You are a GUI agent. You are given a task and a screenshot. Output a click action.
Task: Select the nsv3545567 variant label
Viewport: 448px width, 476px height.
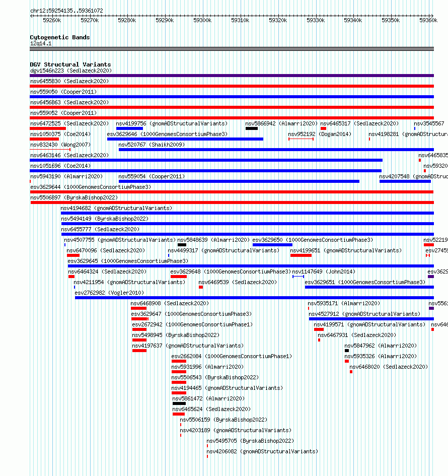[x=429, y=124]
